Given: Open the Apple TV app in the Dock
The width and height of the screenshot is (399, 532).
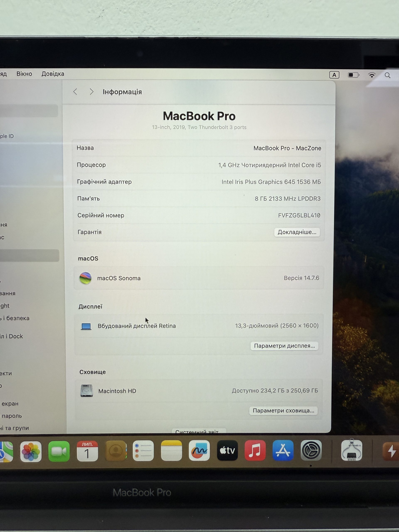Looking at the screenshot, I should [227, 450].
